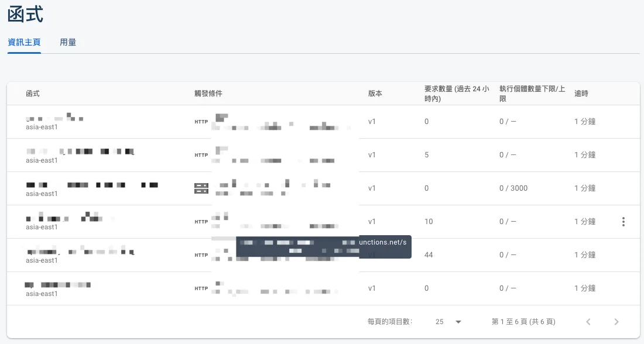
Task: Open the rows-per-page dropdown showing 25
Action: click(447, 322)
